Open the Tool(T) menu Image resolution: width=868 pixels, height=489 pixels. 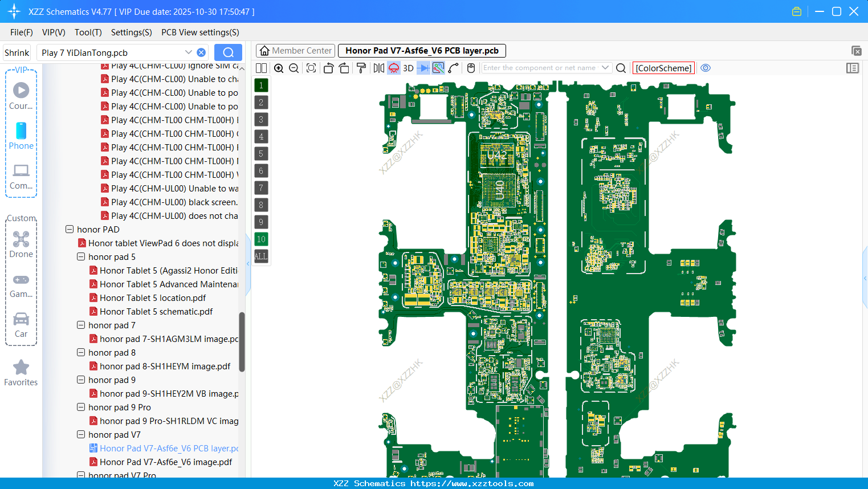pyautogui.click(x=88, y=32)
